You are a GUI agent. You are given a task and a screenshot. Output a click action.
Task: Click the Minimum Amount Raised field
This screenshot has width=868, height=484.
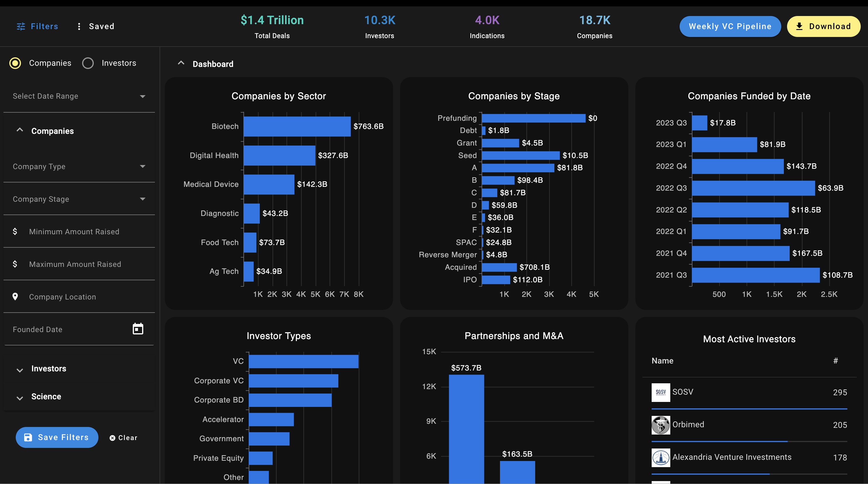click(79, 232)
